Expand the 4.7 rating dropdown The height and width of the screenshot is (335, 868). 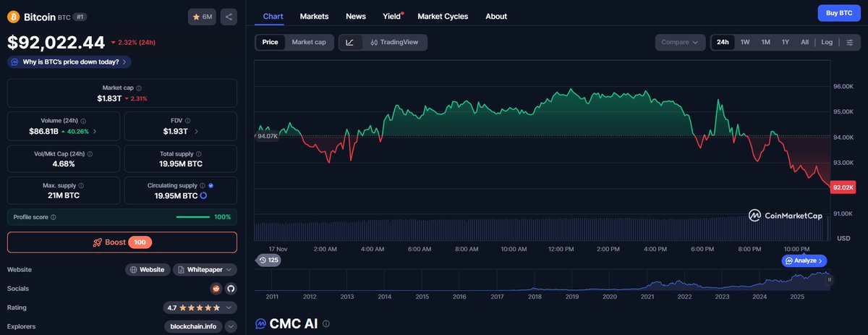click(200, 308)
